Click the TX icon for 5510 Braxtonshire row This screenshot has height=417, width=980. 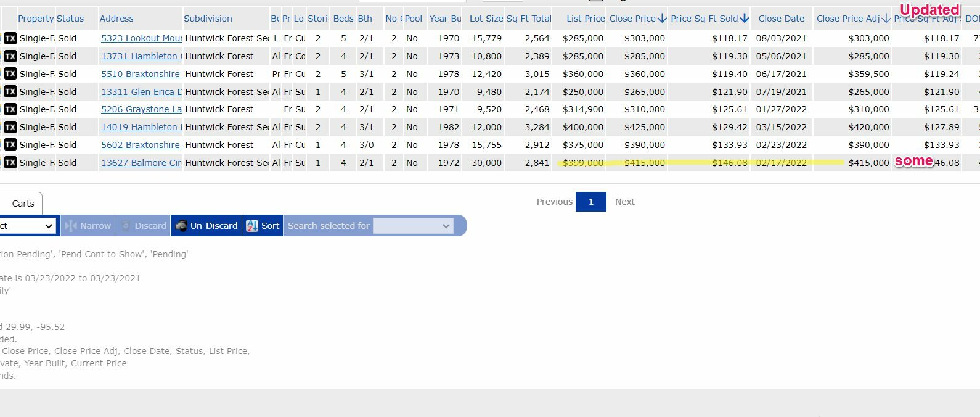tap(10, 74)
